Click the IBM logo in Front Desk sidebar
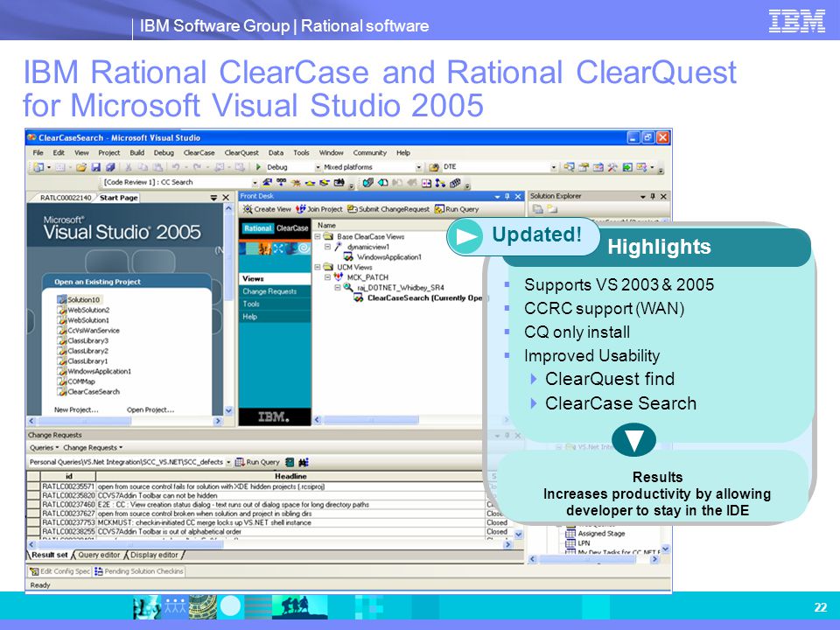Image resolution: width=840 pixels, height=630 pixels. tap(274, 416)
